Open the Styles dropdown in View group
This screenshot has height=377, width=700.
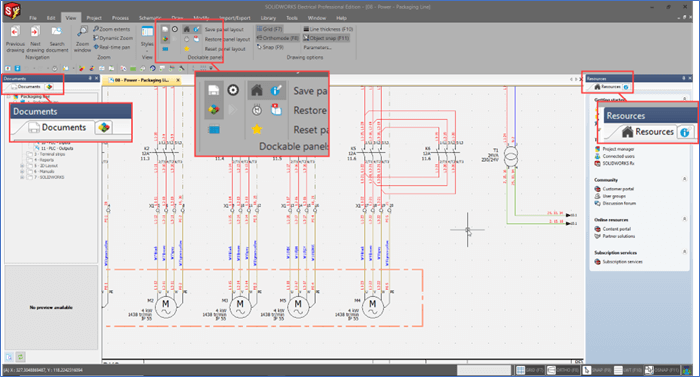pos(147,38)
